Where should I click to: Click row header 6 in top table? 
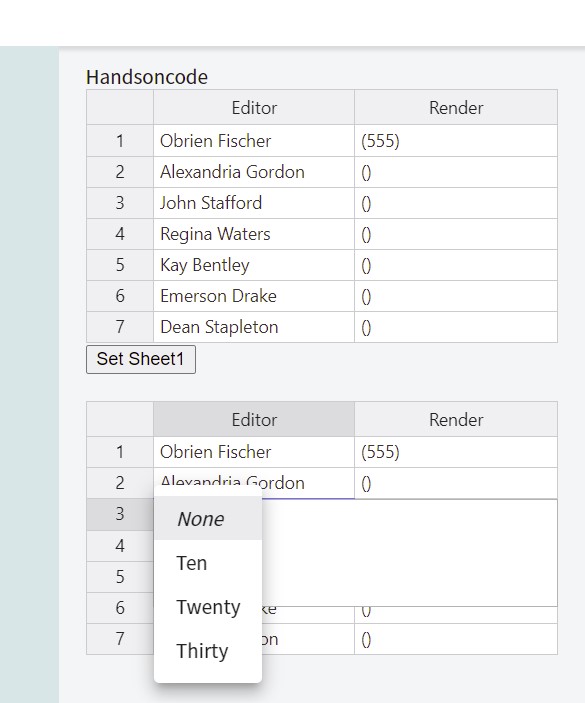120,296
